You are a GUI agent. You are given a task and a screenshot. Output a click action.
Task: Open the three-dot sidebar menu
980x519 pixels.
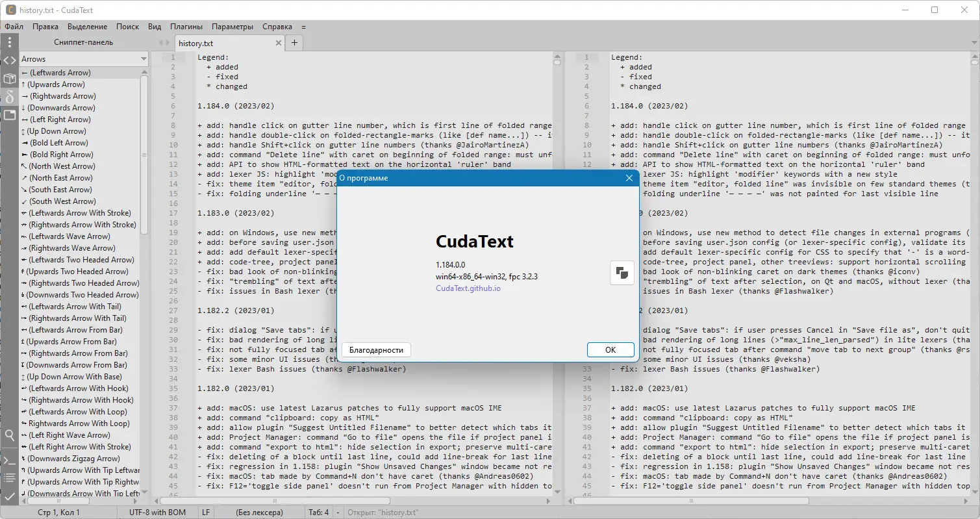pyautogui.click(x=9, y=42)
